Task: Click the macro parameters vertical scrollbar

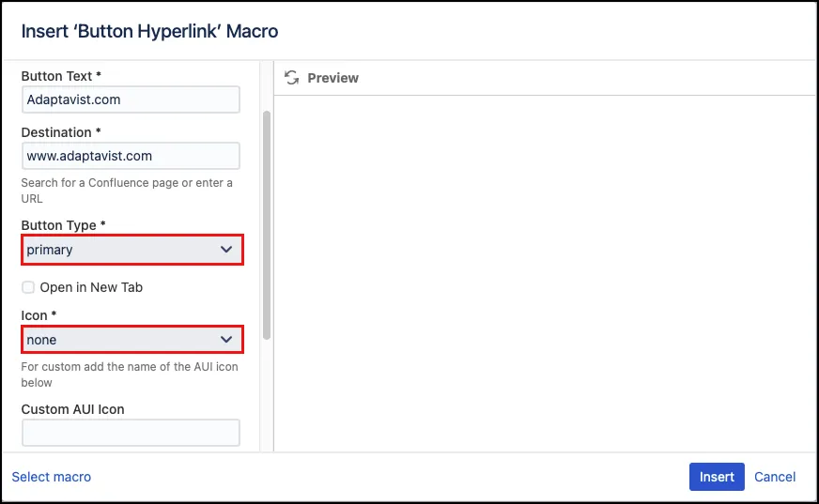Action: pos(267,225)
